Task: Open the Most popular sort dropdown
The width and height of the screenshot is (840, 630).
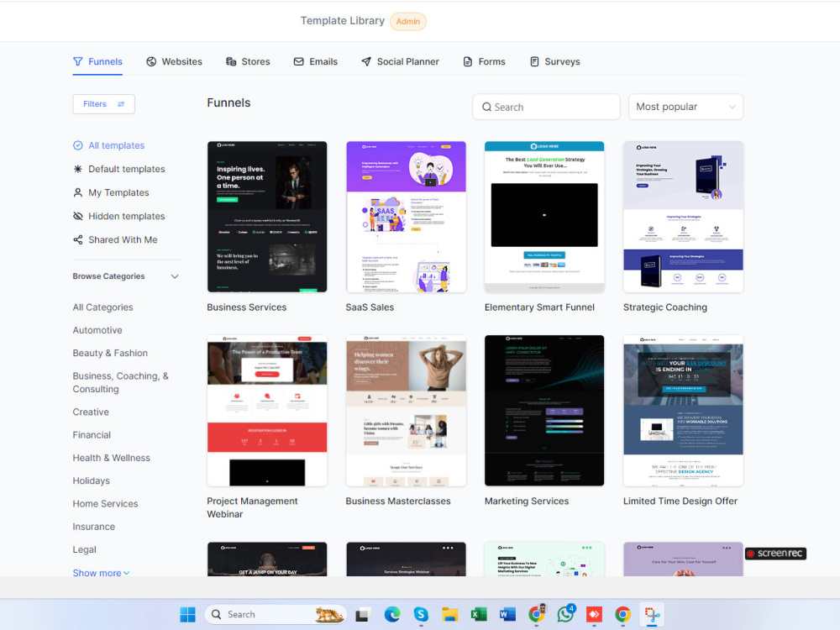Action: point(685,108)
